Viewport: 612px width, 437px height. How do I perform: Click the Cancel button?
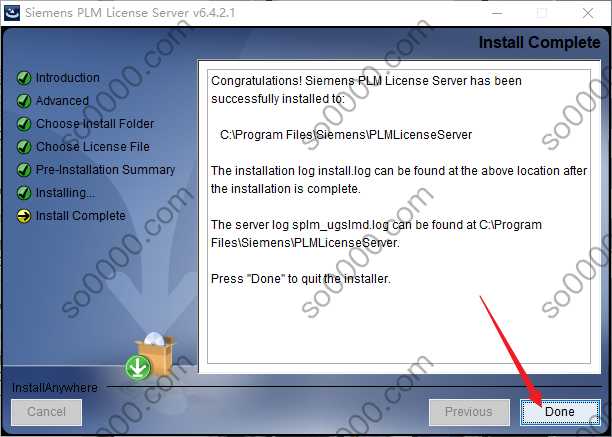tap(46, 412)
